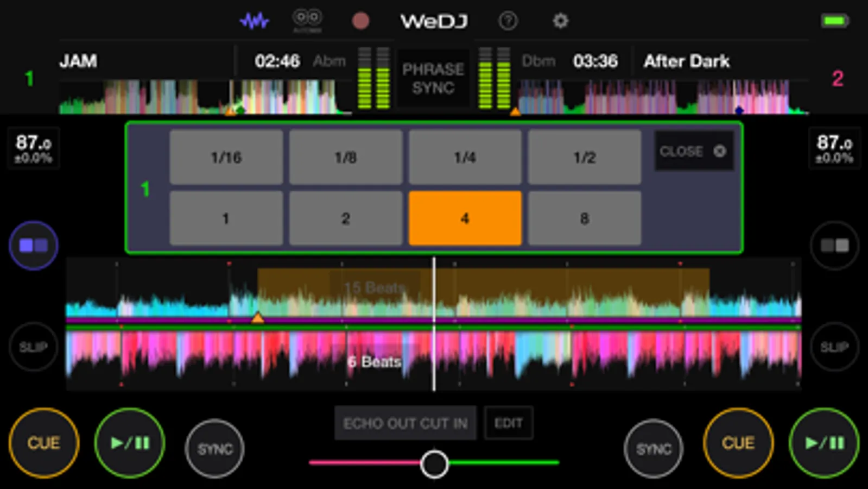Play or pause deck 1
The width and height of the screenshot is (868, 489).
130,443
